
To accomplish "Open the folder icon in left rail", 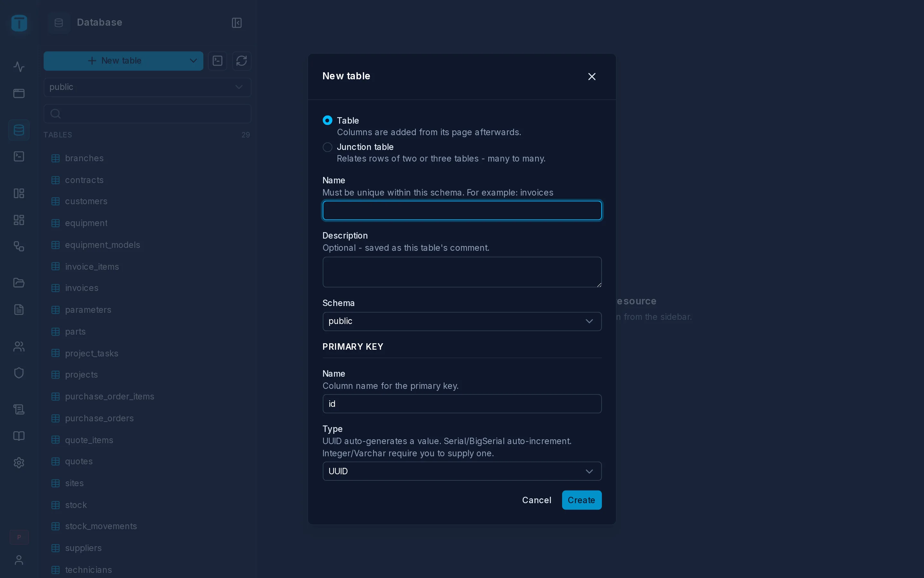I will pos(19,283).
